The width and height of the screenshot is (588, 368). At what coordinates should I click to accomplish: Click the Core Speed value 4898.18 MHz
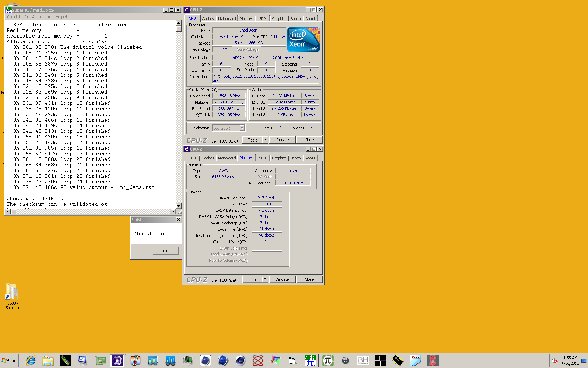coord(229,96)
